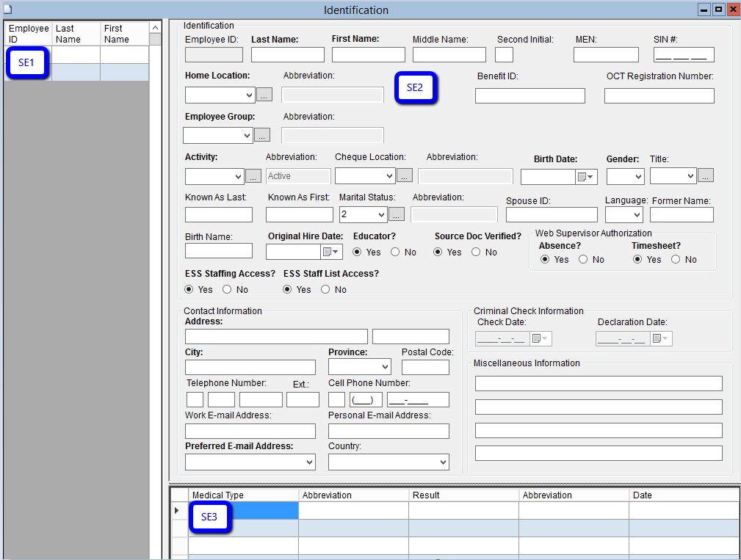Click the SE3 marker badge
This screenshot has width=741, height=560.
[209, 517]
